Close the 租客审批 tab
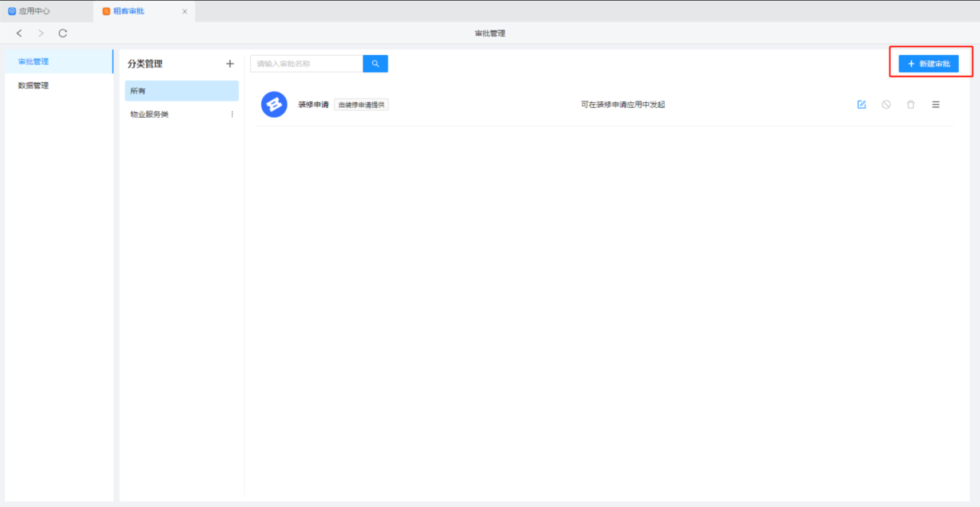980x507 pixels. tap(185, 12)
